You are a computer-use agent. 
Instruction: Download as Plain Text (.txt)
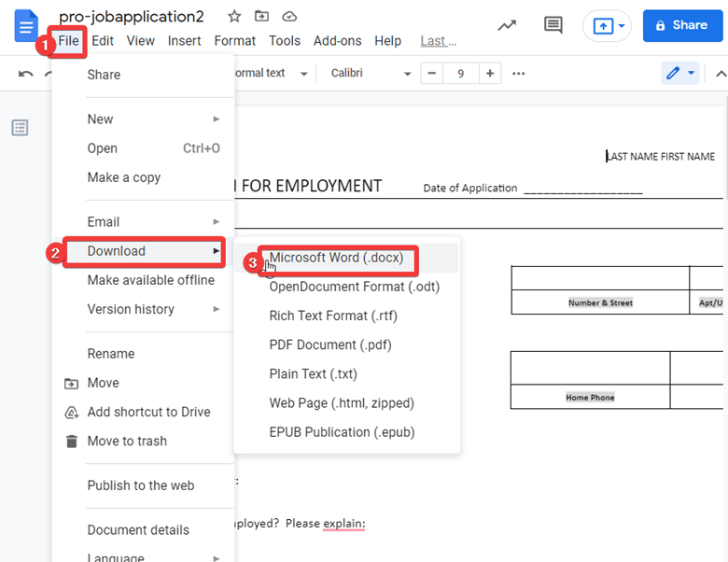click(347, 374)
